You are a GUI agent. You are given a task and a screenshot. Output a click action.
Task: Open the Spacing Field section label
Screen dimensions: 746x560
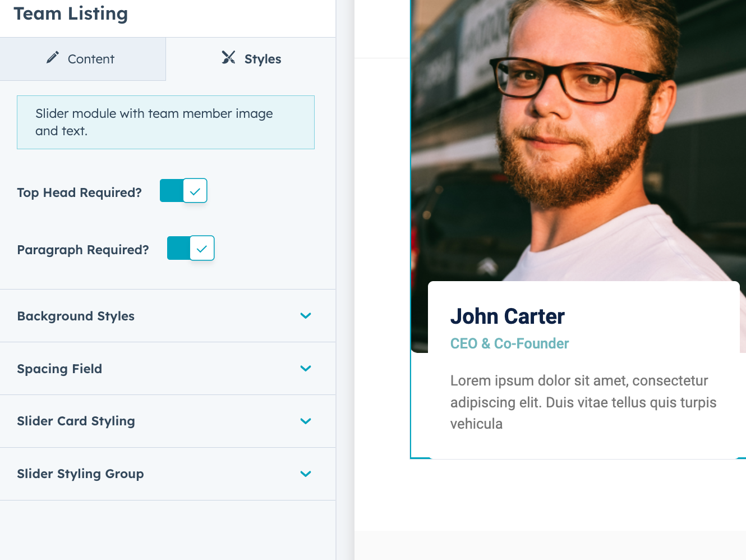(x=59, y=369)
